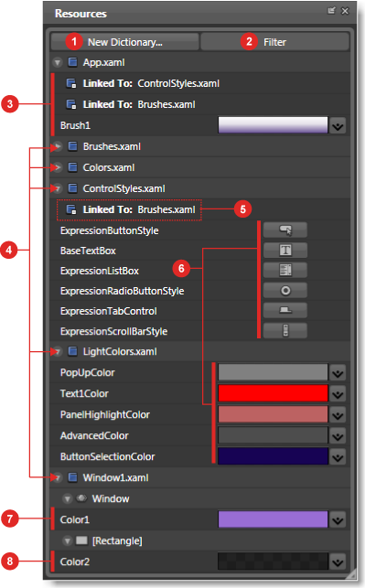Click linked icon for Brushes.xaml under App.xaml
The height and width of the screenshot is (588, 365).
click(71, 104)
